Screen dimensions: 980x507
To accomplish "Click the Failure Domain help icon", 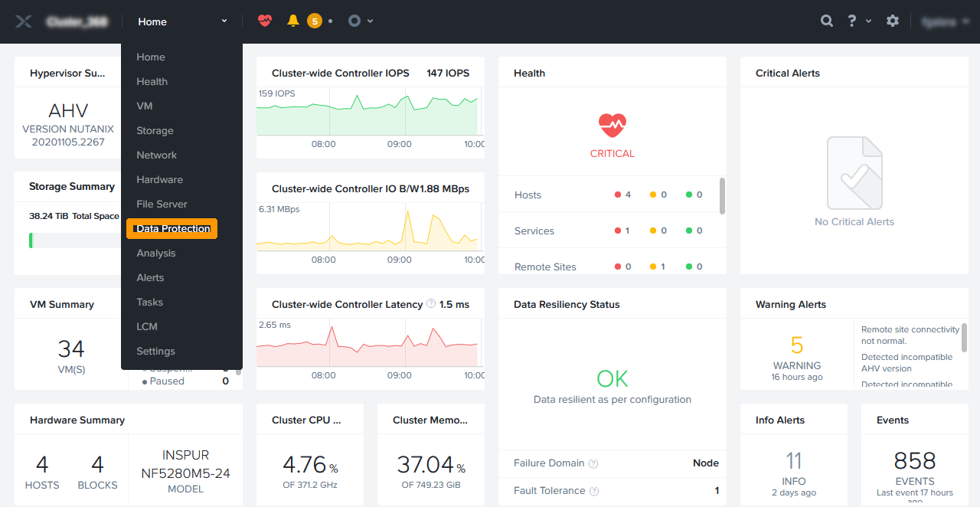I will pos(593,463).
